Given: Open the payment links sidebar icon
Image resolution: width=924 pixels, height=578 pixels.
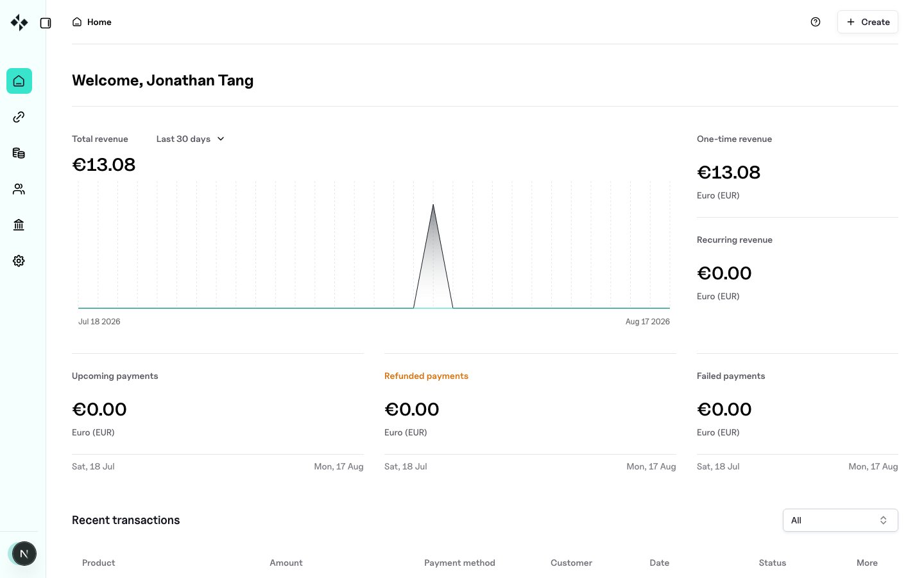Looking at the screenshot, I should pyautogui.click(x=19, y=117).
